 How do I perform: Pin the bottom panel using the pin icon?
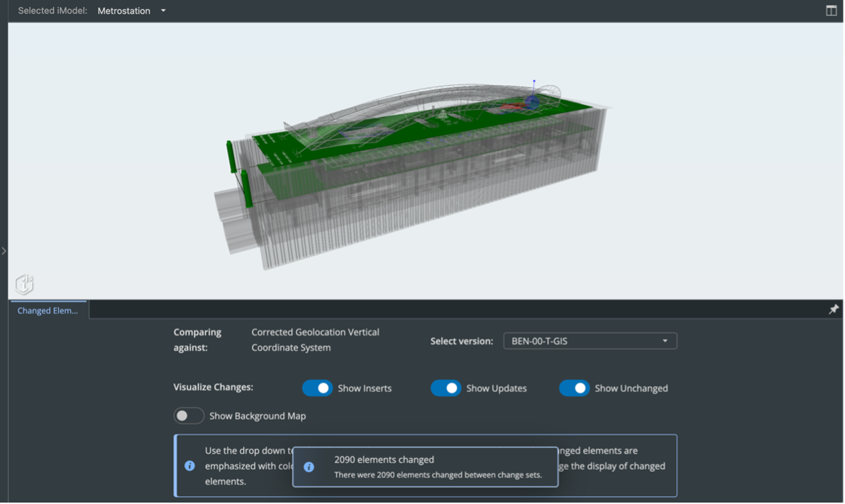(834, 310)
